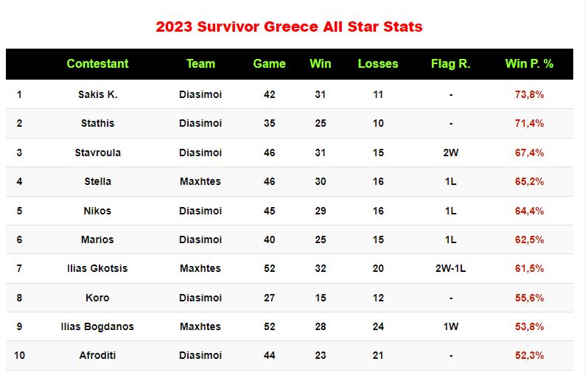
Task: Sort by the Team column header
Action: (200, 64)
